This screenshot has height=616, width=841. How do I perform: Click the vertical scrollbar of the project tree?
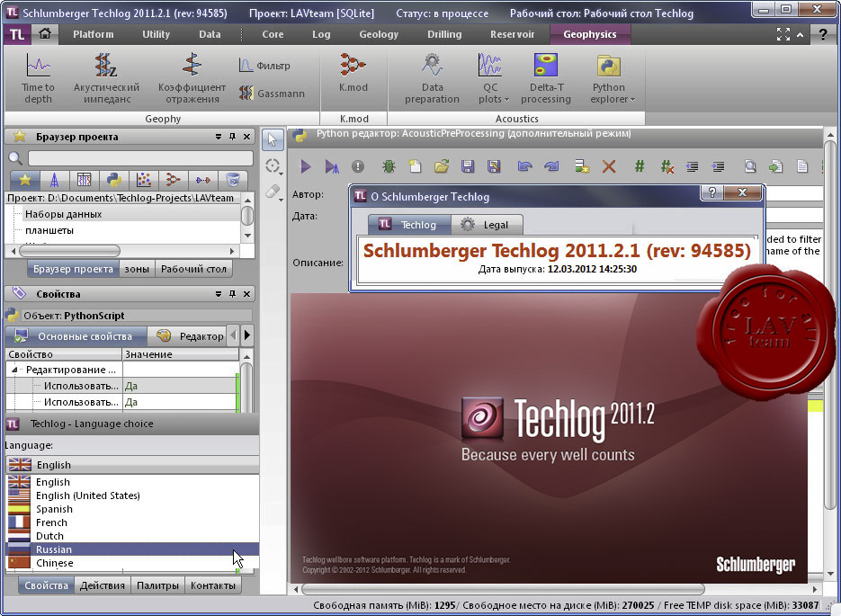coord(247,218)
